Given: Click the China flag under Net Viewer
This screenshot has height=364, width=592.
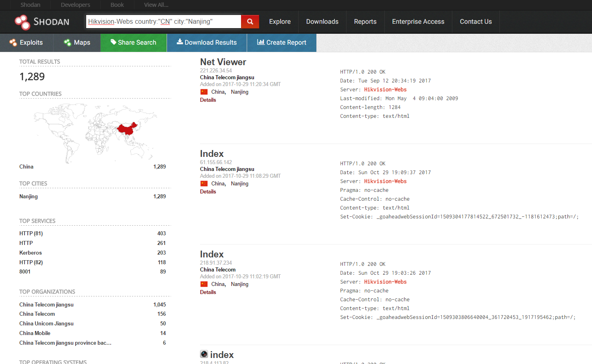Looking at the screenshot, I should click(x=204, y=92).
